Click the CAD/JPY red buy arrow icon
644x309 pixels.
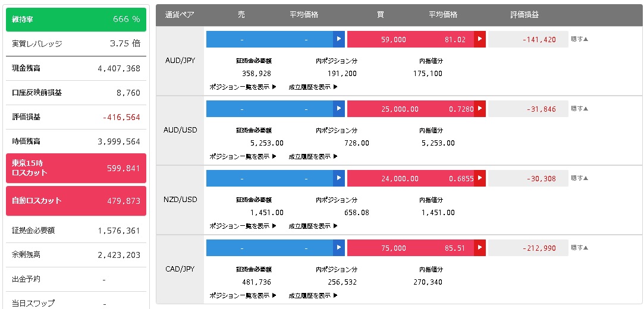(x=480, y=248)
